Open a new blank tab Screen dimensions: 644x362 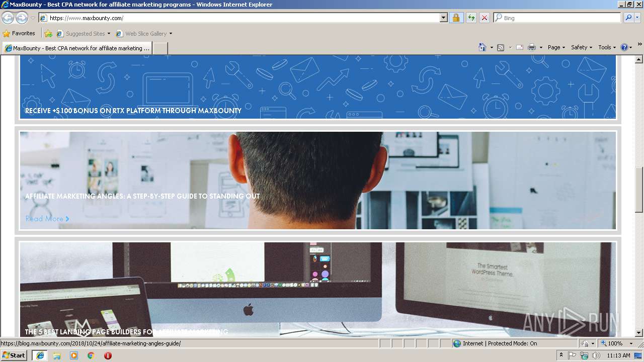point(160,48)
